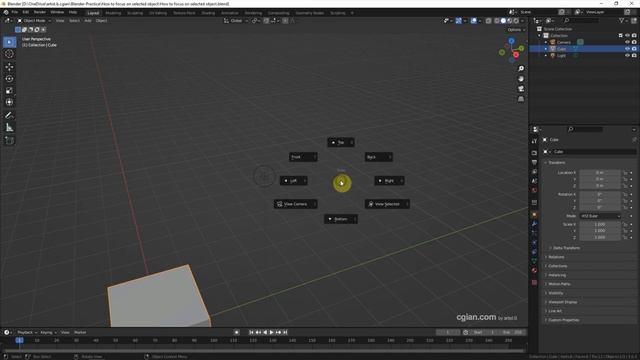The height and width of the screenshot is (360, 640).
Task: Open the Modifiers wrench tab icon
Action: (x=534, y=224)
